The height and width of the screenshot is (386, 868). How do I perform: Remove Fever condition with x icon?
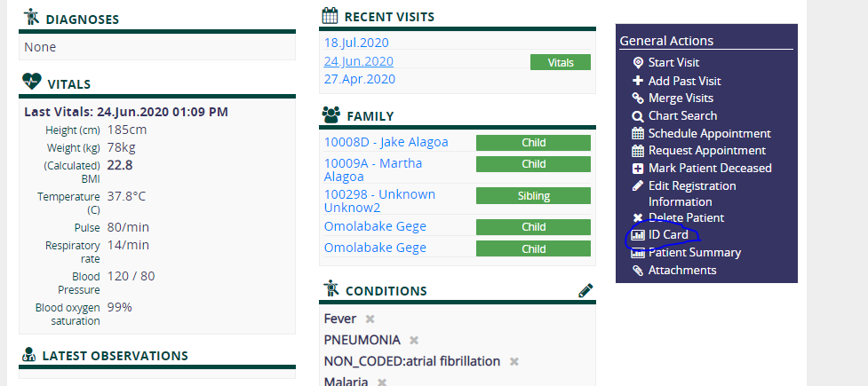point(370,319)
